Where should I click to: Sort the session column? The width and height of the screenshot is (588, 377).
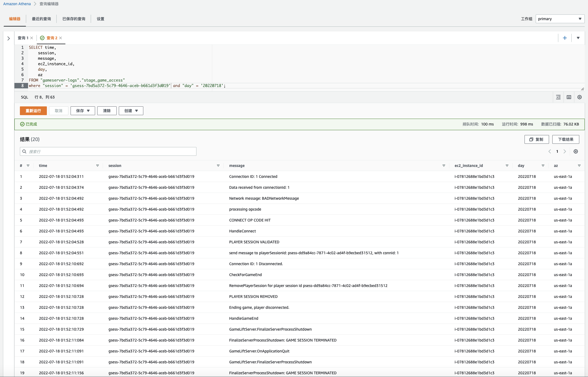click(x=218, y=166)
